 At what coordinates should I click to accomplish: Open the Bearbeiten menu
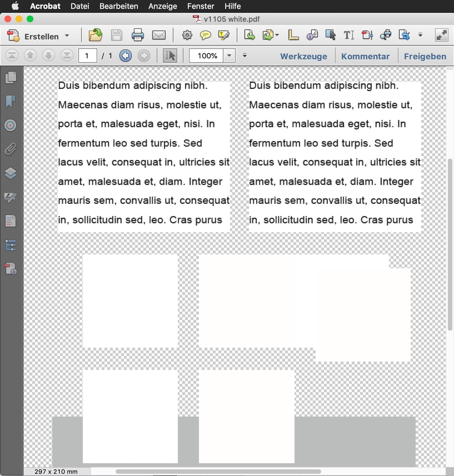click(119, 6)
